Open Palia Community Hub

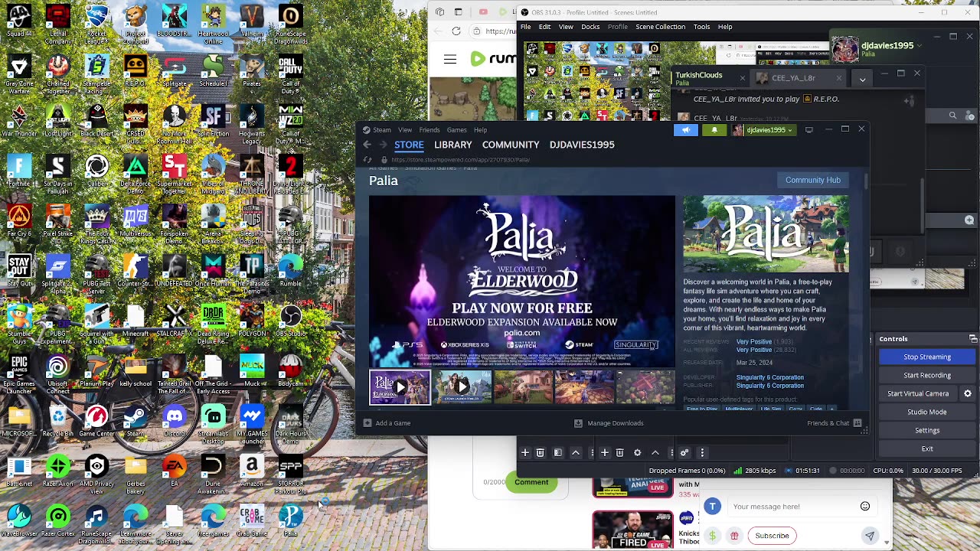pyautogui.click(x=813, y=180)
